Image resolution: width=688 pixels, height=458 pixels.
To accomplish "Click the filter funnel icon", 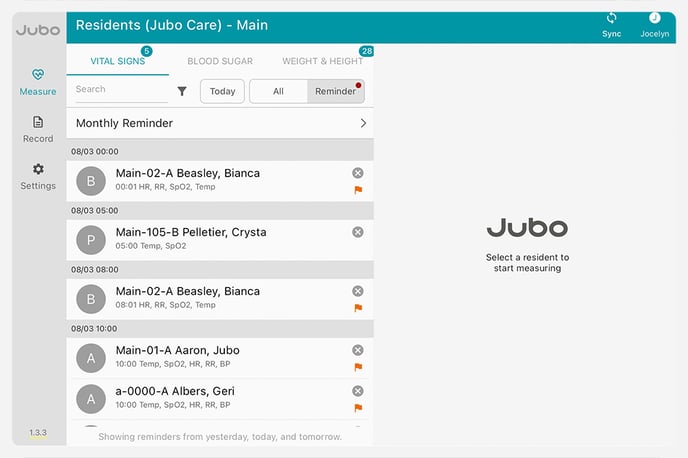I will (x=182, y=91).
